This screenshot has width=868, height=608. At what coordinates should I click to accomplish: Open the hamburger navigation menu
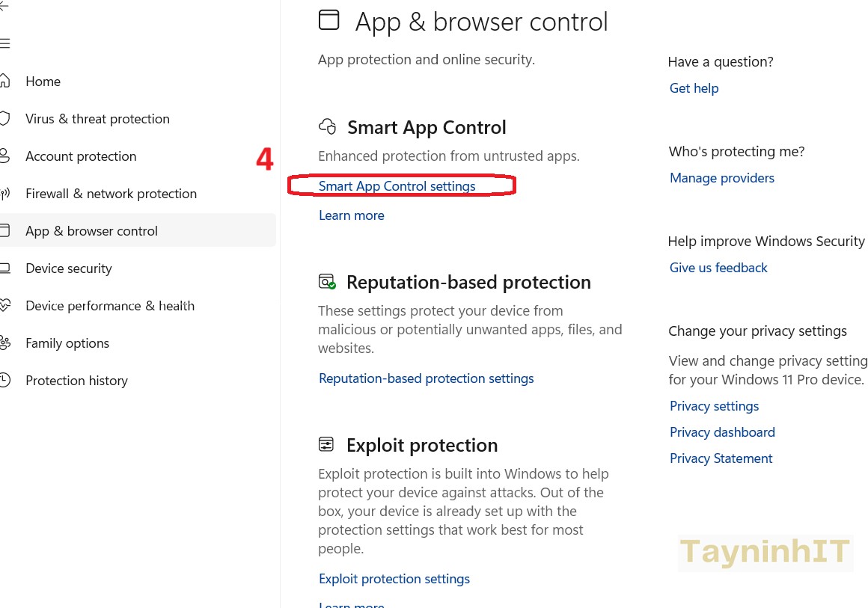click(x=4, y=43)
